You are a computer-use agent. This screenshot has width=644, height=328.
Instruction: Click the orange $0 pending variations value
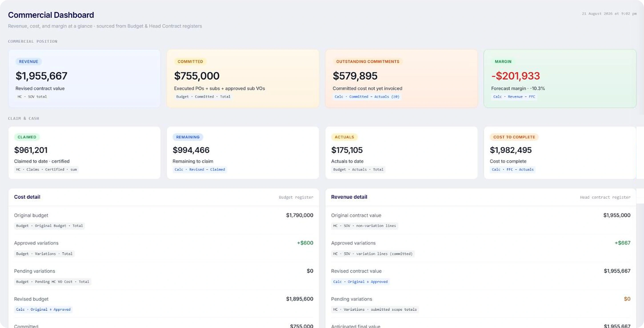[x=627, y=299]
